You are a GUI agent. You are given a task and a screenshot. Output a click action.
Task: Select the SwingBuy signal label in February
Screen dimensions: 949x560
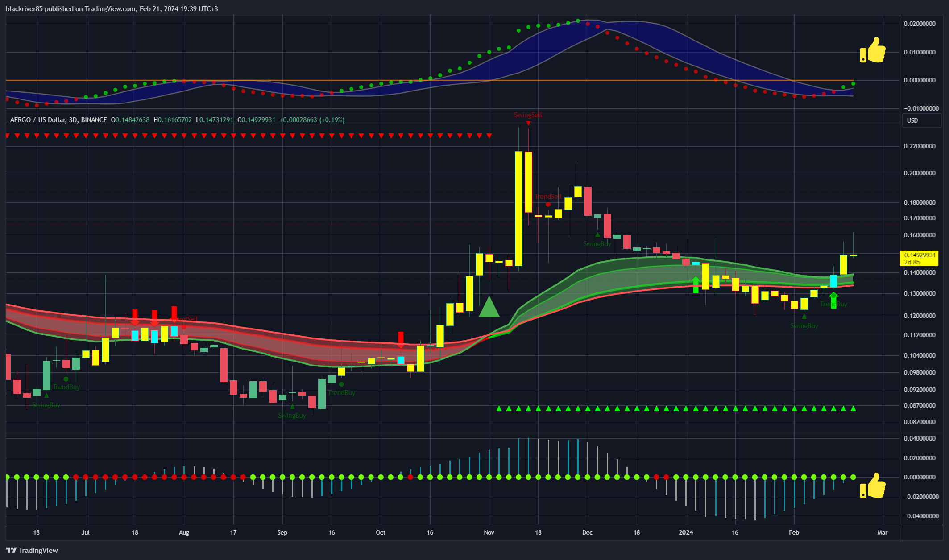pyautogui.click(x=804, y=326)
